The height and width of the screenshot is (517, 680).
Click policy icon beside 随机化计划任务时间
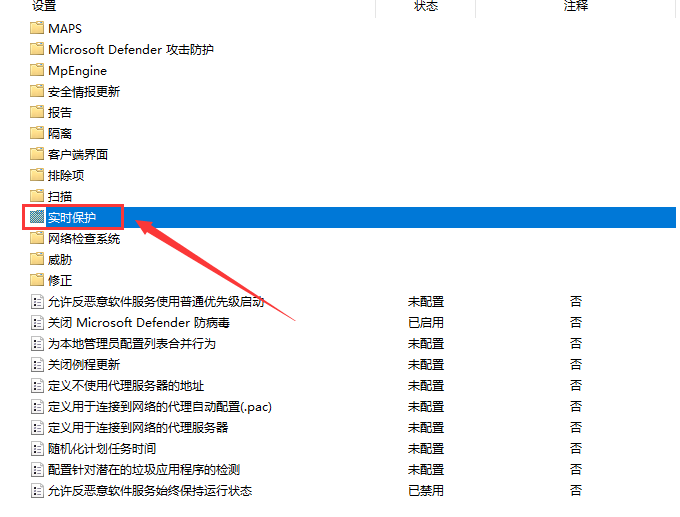coord(38,448)
